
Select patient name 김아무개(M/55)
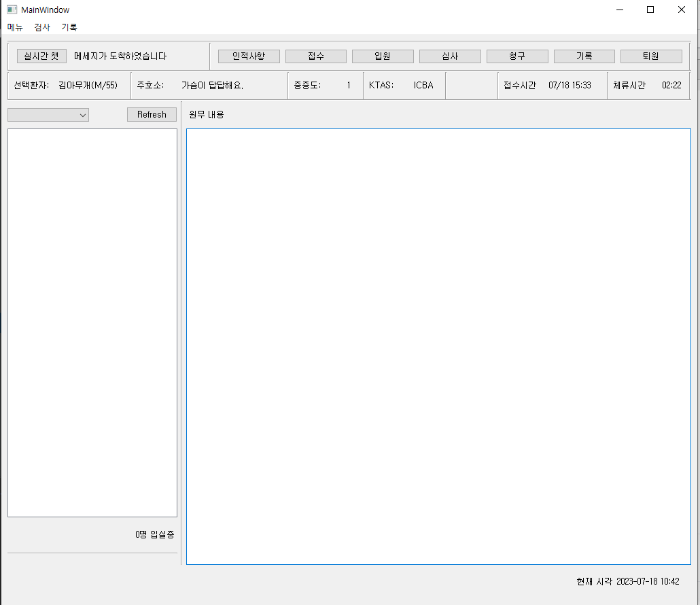click(88, 85)
